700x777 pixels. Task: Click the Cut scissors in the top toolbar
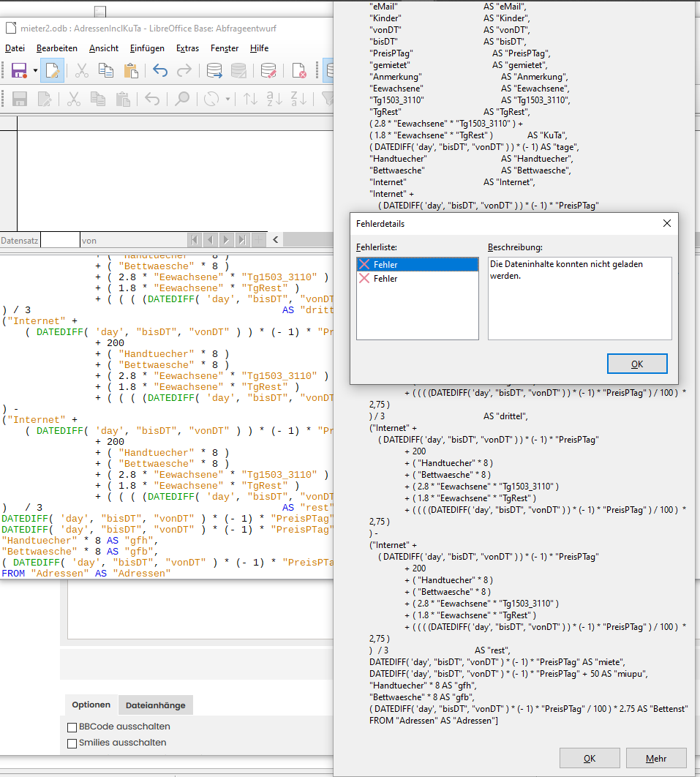click(x=82, y=70)
